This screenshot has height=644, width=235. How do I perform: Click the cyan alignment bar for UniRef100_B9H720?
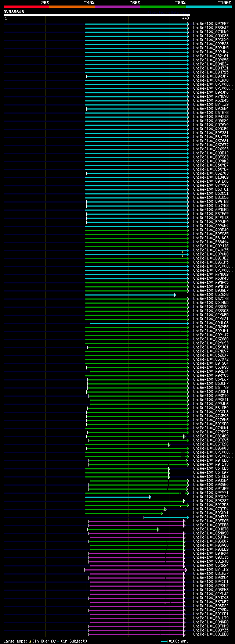click(166, 517)
